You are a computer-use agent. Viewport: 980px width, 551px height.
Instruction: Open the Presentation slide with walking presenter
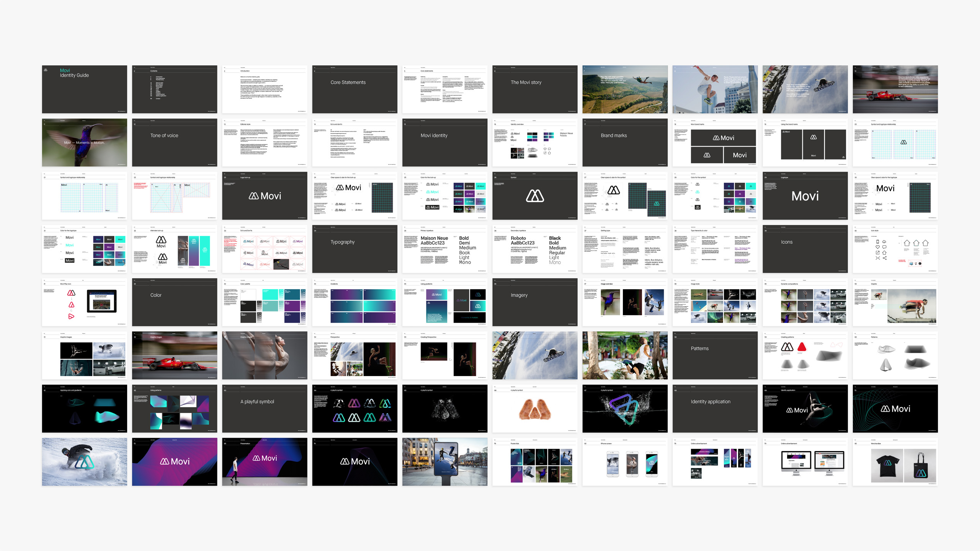point(265,461)
